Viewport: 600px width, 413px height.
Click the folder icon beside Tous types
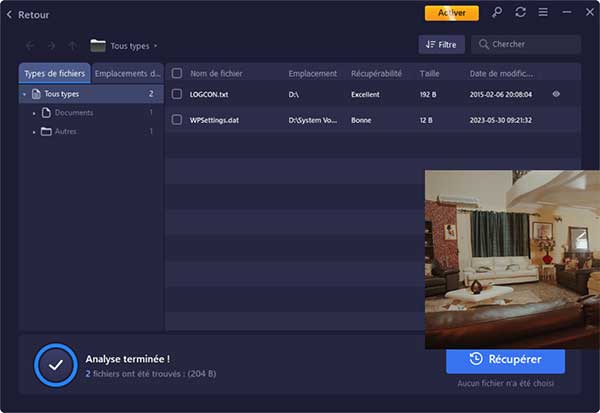click(98, 45)
